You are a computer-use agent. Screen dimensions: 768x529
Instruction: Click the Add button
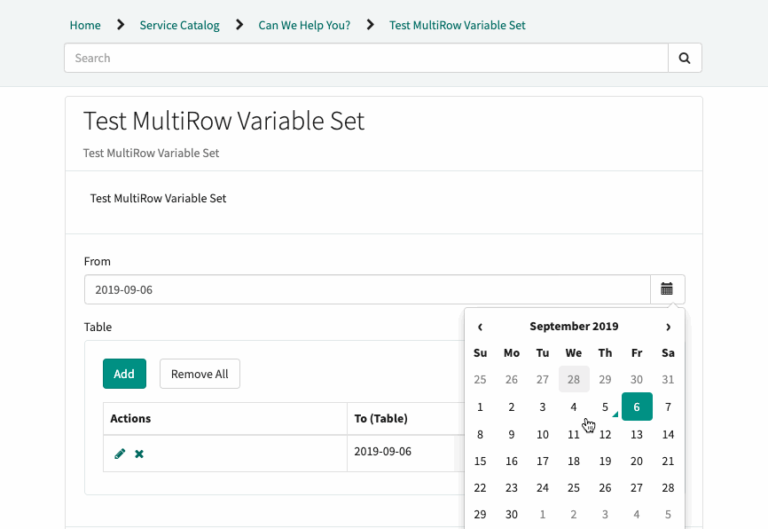[x=124, y=374]
